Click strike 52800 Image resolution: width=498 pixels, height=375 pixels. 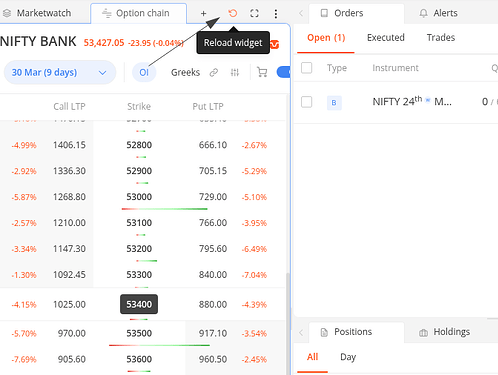139,145
